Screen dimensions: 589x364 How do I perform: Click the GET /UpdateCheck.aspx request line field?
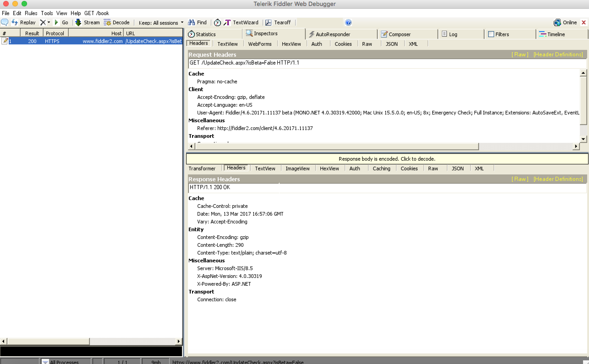click(387, 63)
